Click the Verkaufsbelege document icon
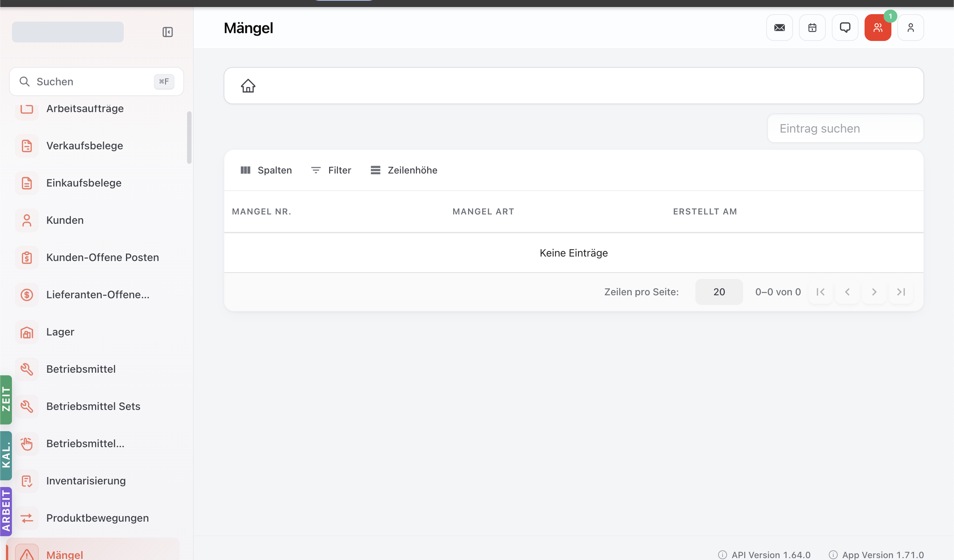 point(27,146)
